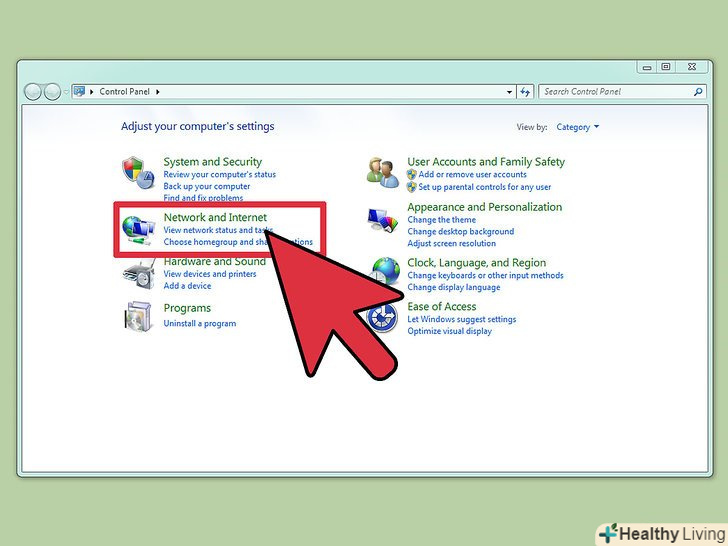Click the Control Panel address bar icon

point(79,91)
